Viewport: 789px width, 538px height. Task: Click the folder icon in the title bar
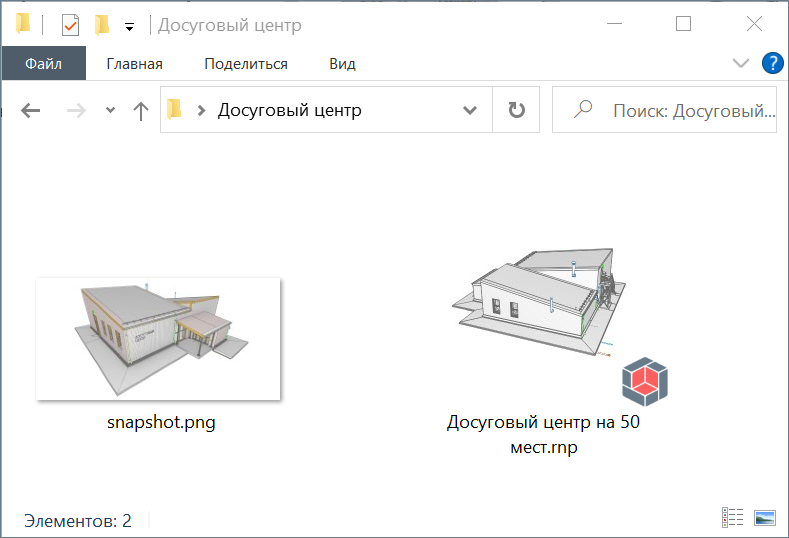click(23, 24)
